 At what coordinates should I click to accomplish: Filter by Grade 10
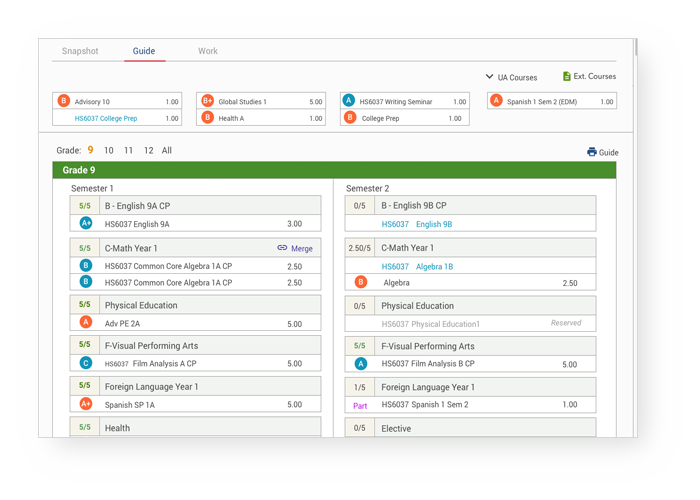coord(109,151)
